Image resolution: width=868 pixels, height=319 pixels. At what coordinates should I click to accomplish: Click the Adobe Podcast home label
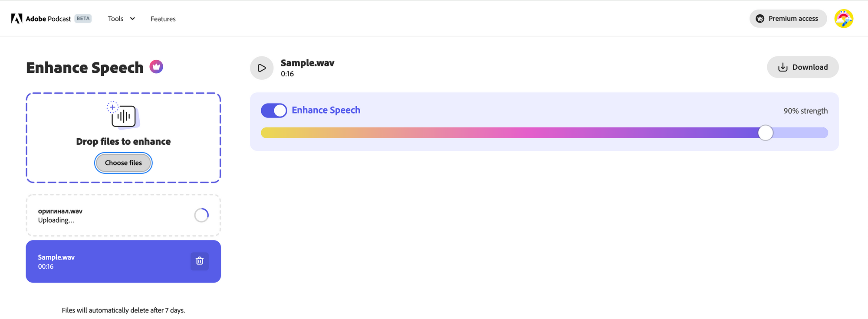(x=48, y=19)
